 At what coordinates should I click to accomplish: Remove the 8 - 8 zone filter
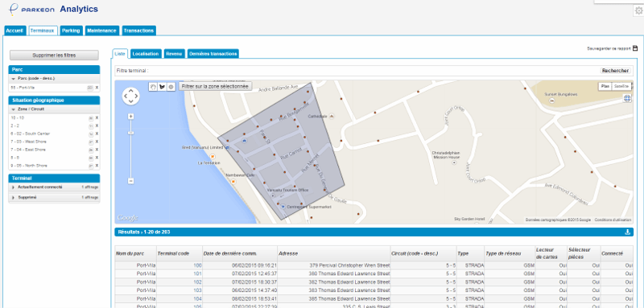pos(97,158)
